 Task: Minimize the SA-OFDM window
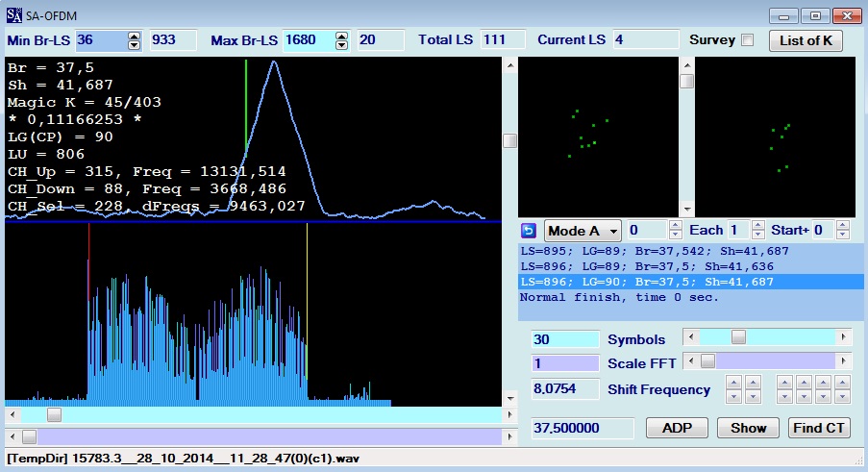click(783, 16)
